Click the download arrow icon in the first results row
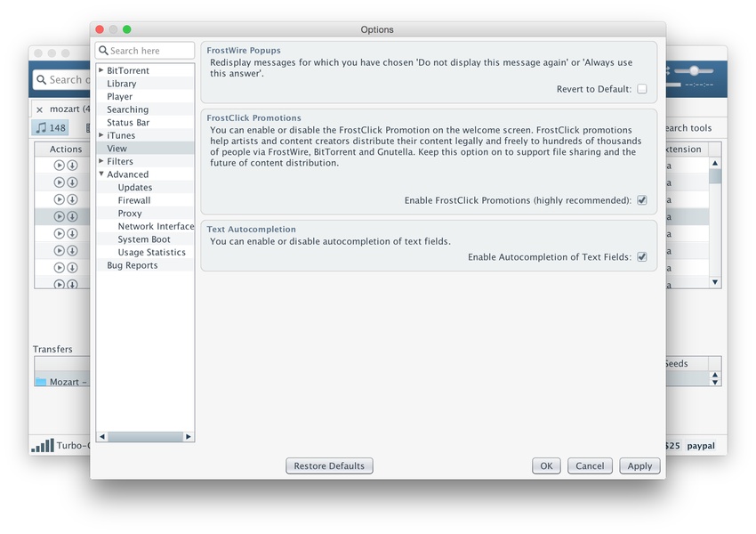The height and width of the screenshot is (534, 756). [x=72, y=166]
